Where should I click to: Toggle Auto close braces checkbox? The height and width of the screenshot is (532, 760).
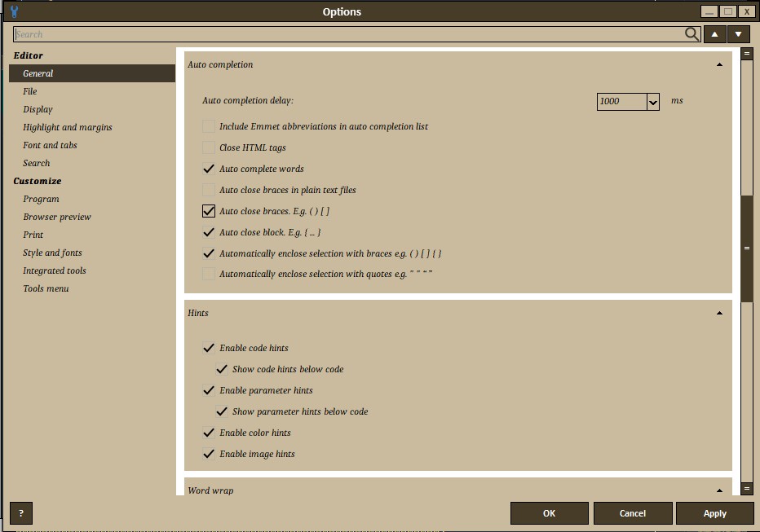209,212
